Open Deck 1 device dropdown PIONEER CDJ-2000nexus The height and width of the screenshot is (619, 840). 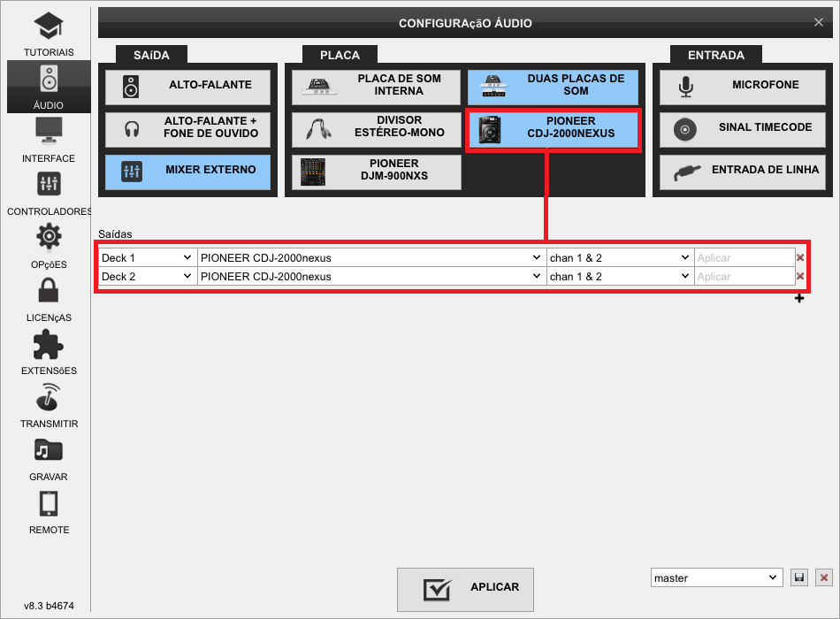point(371,258)
